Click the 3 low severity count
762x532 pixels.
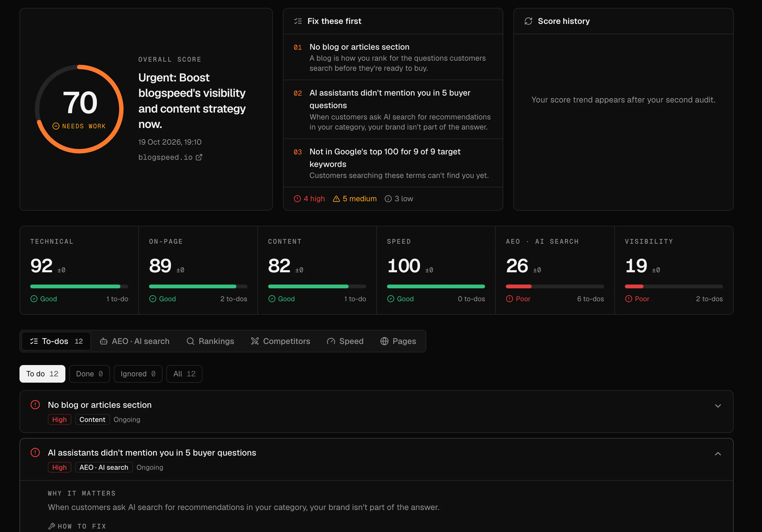point(399,198)
